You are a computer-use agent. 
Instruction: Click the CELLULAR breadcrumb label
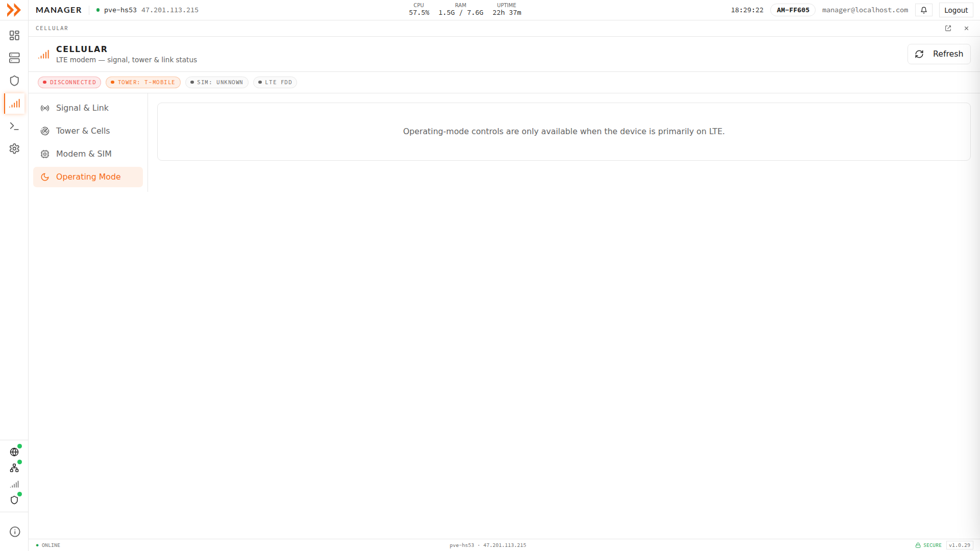tap(52, 29)
